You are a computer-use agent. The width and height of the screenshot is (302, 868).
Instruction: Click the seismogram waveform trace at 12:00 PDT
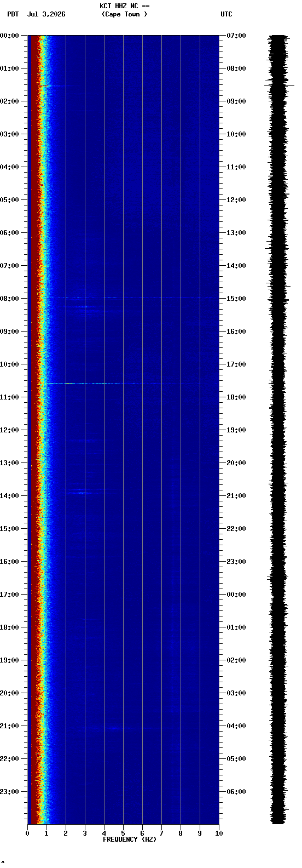278,430
